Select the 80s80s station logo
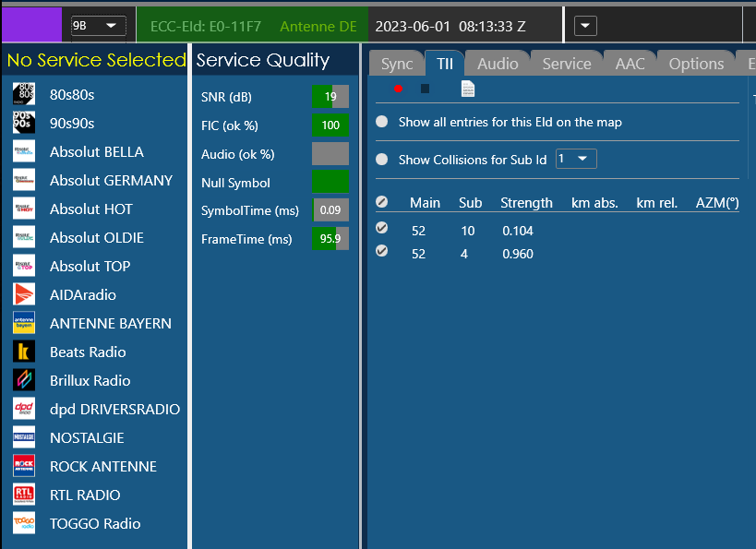756x549 pixels. [24, 94]
